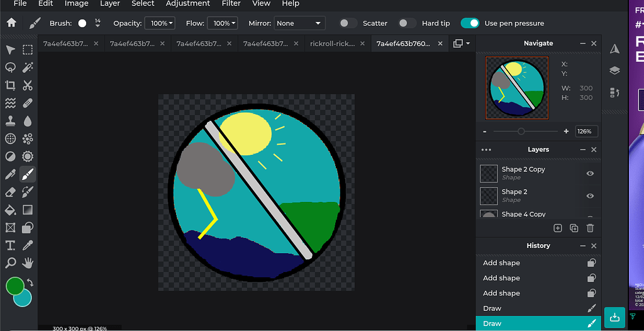The height and width of the screenshot is (331, 644).
Task: Toggle Navigate panel via sidebar arrow icon
Action: point(614,49)
